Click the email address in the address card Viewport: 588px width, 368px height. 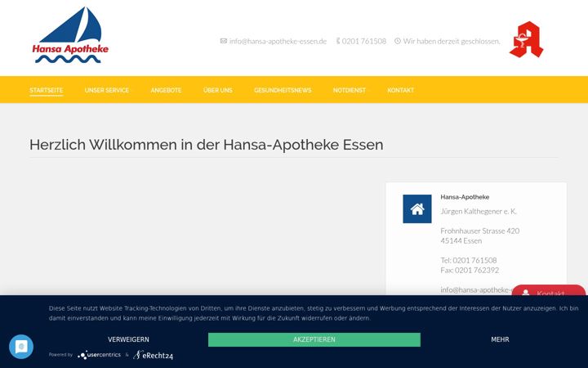click(476, 289)
